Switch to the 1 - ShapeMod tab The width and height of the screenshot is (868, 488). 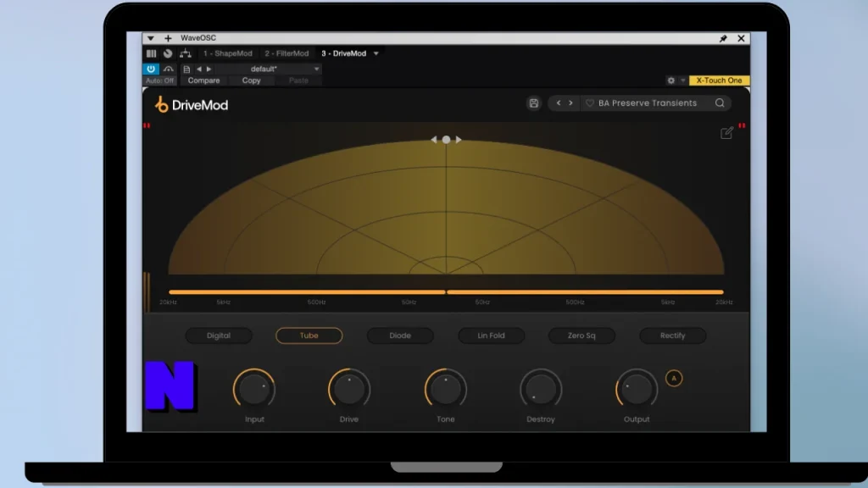[227, 53]
